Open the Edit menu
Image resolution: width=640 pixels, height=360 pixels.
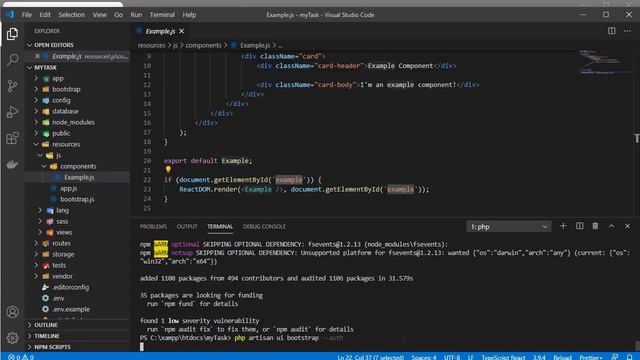click(x=45, y=15)
